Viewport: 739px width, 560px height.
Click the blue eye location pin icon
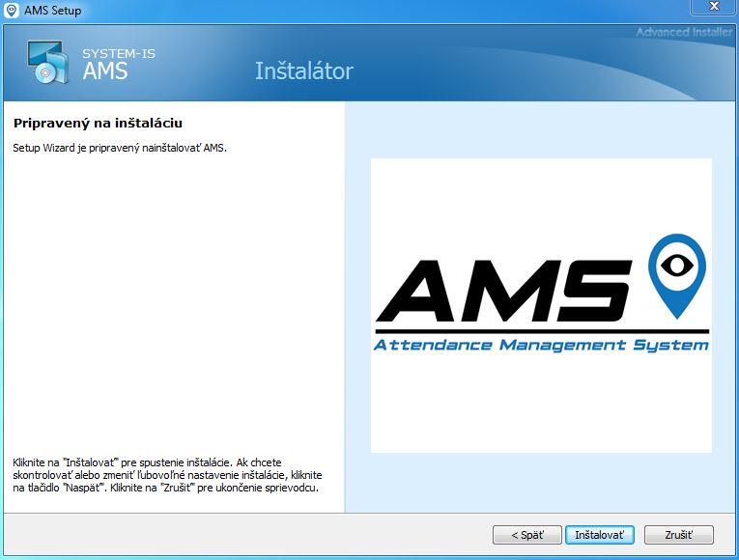677,276
